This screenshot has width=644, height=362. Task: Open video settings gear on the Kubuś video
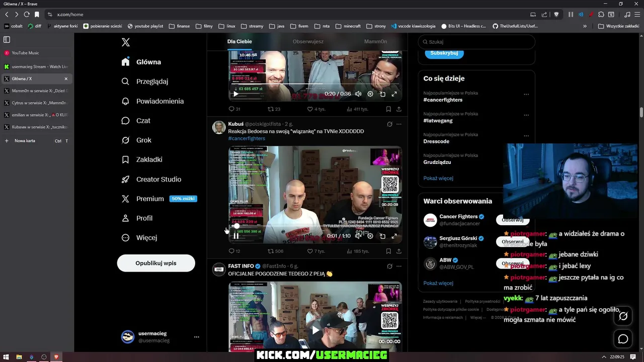(370, 236)
